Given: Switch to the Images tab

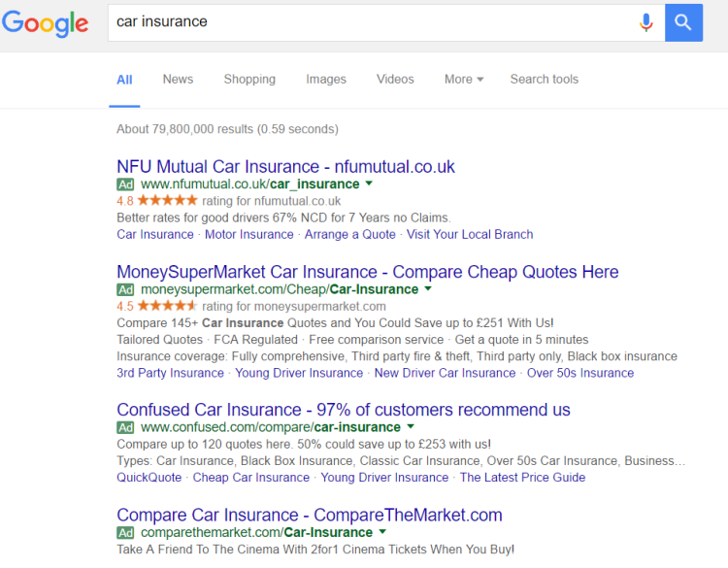Looking at the screenshot, I should [x=326, y=80].
